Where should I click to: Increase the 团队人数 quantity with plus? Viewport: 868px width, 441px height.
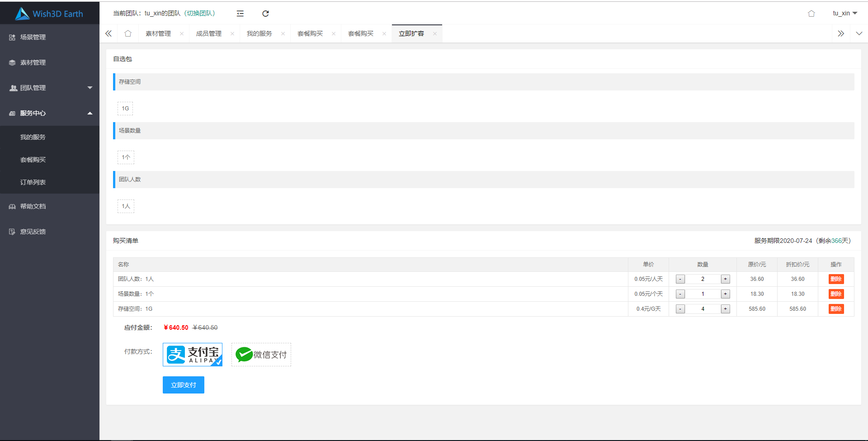(725, 279)
